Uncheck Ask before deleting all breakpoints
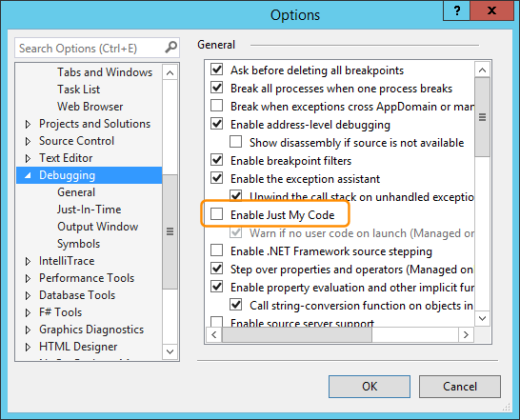Screen dimensions: 520x420 (217, 70)
